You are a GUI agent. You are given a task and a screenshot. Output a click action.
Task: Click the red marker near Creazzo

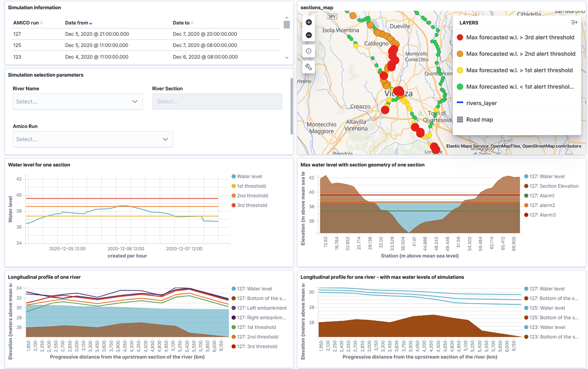click(385, 110)
